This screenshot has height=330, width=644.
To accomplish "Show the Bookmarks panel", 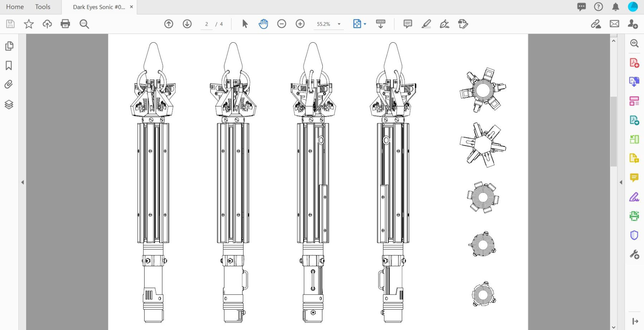I will [9, 65].
